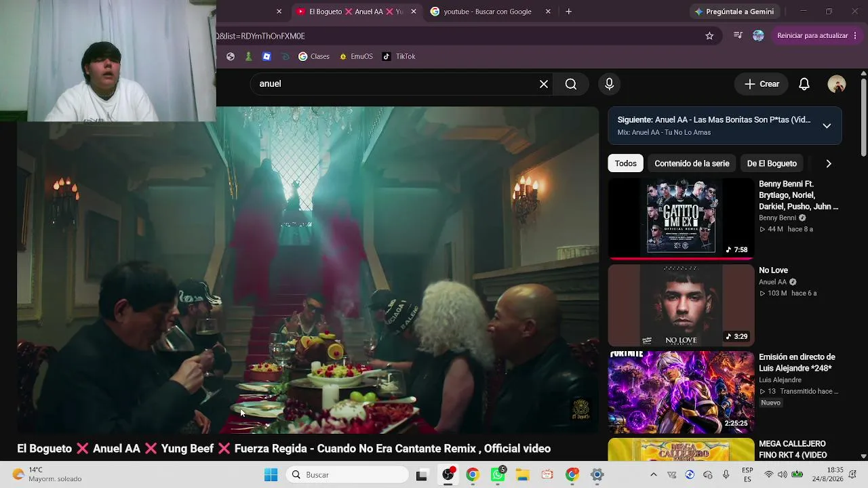The height and width of the screenshot is (488, 868).
Task: Open the Wi-Fi network tray icon
Action: point(768,474)
